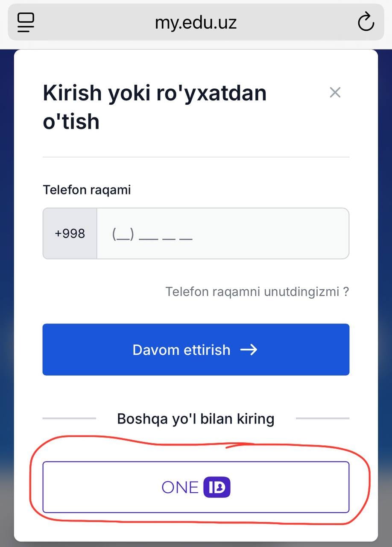Click the arrow icon beside Davom ettirish
The height and width of the screenshot is (547, 392).
point(249,350)
